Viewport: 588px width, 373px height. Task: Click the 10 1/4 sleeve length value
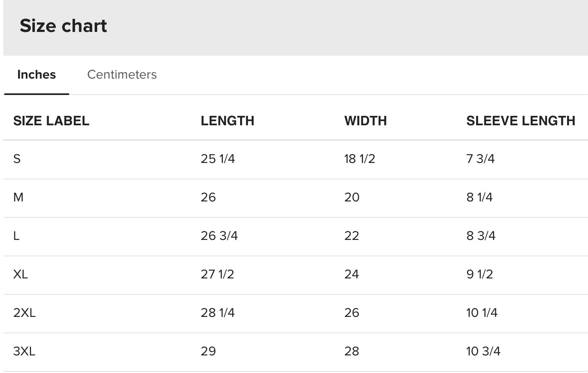coord(482,313)
